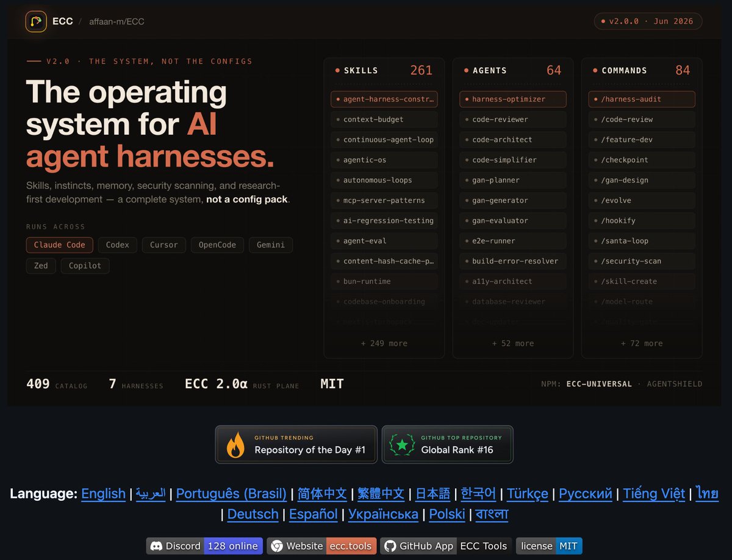This screenshot has width=732, height=560.
Task: Open the v2.0.0 Jun 2026 version pill
Action: click(648, 21)
